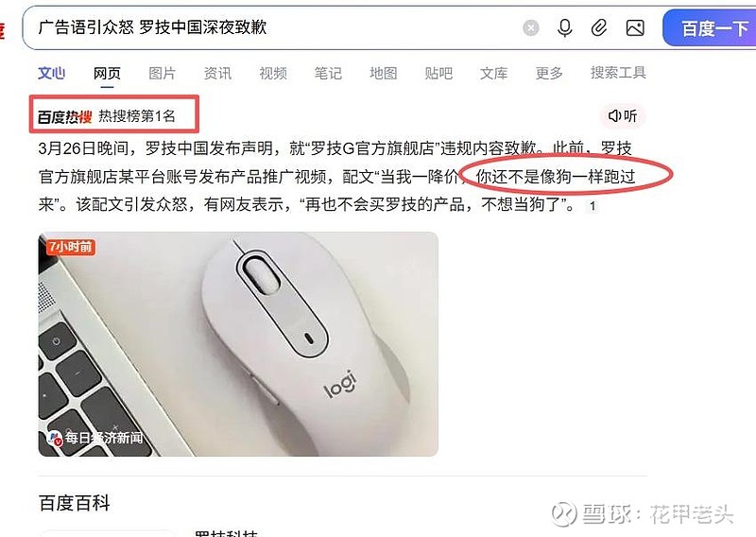
Task: Attach a file with paperclip icon
Action: [599, 28]
